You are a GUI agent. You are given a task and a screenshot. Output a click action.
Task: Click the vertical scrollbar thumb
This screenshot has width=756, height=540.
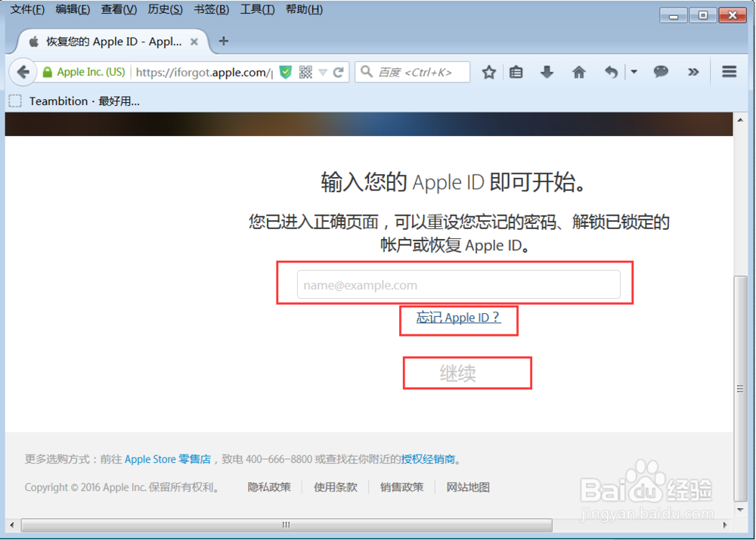click(740, 388)
